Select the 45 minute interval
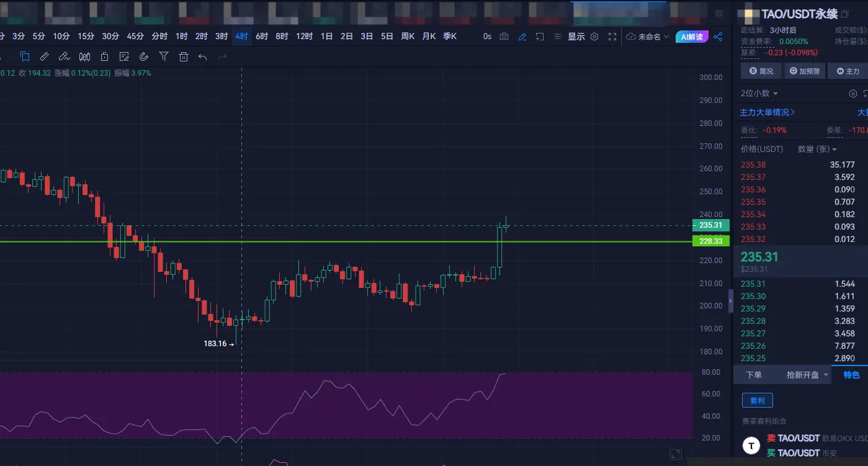This screenshot has height=466, width=868. (x=135, y=37)
